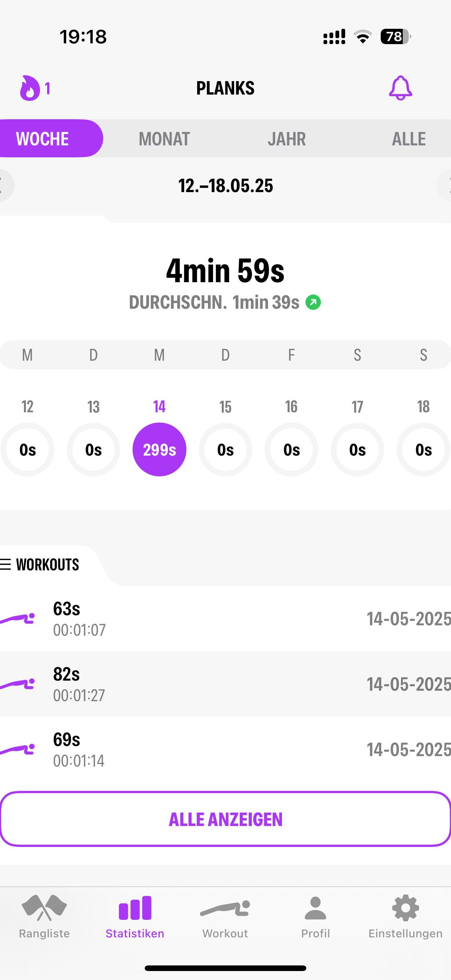The width and height of the screenshot is (451, 980).
Task: Select day 16 circle showing 0s
Action: (291, 450)
